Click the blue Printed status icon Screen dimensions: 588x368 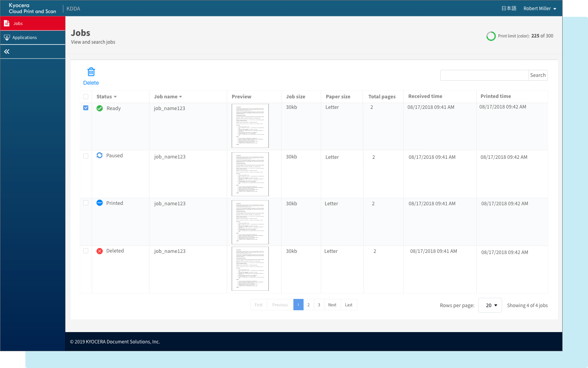click(x=100, y=203)
